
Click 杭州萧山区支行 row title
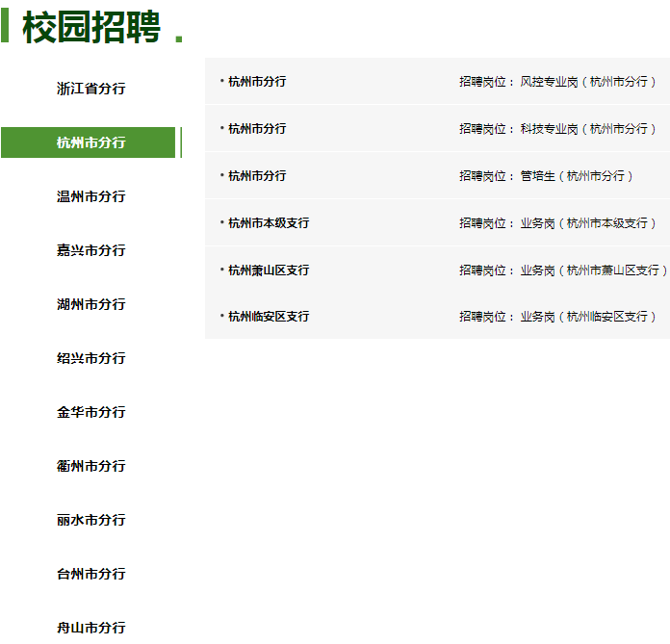[x=269, y=270]
